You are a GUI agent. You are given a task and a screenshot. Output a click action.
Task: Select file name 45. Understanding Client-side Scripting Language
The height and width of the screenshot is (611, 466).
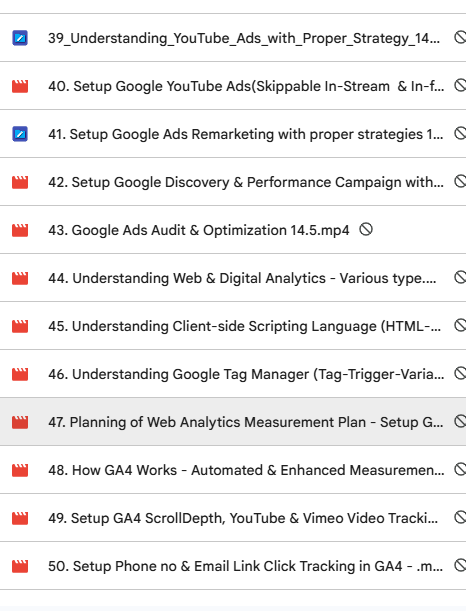tap(244, 326)
